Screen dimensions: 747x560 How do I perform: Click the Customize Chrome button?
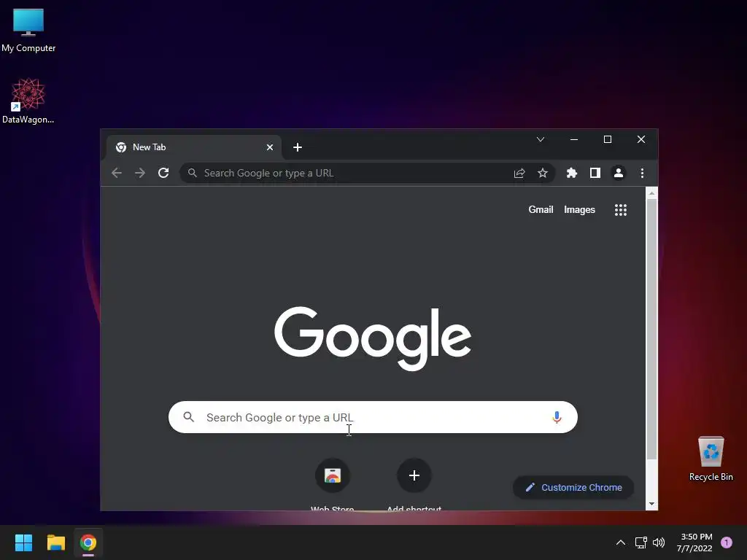[573, 487]
